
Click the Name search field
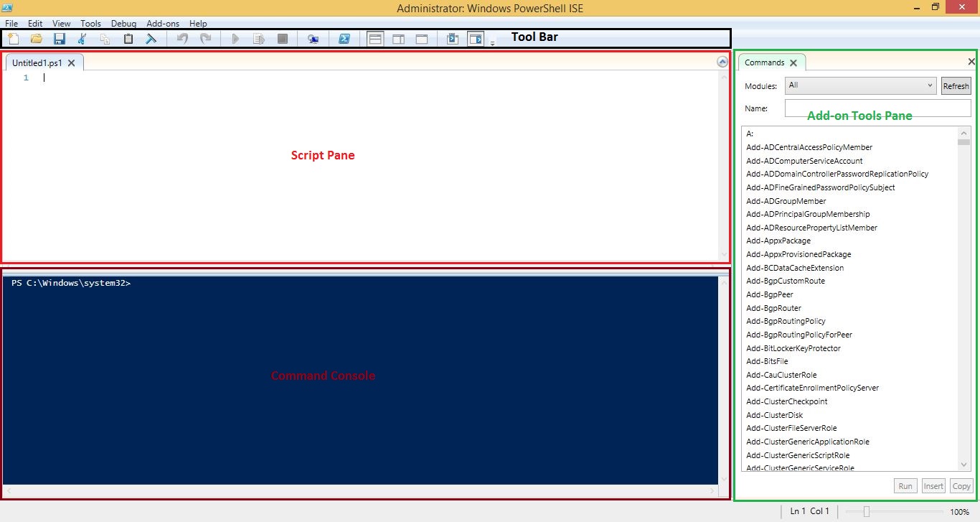click(x=877, y=108)
